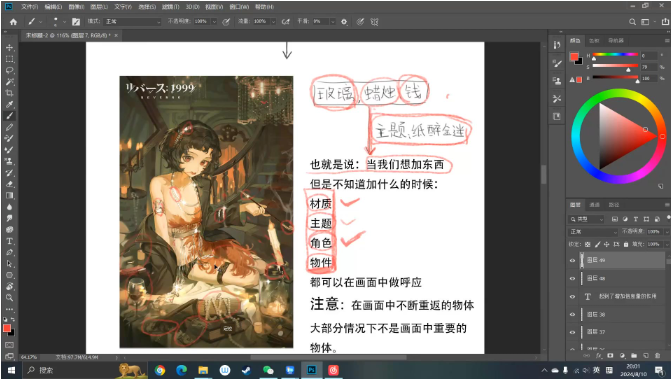Hide 图层 49 using its eye icon
671x379 pixels.
point(573,260)
